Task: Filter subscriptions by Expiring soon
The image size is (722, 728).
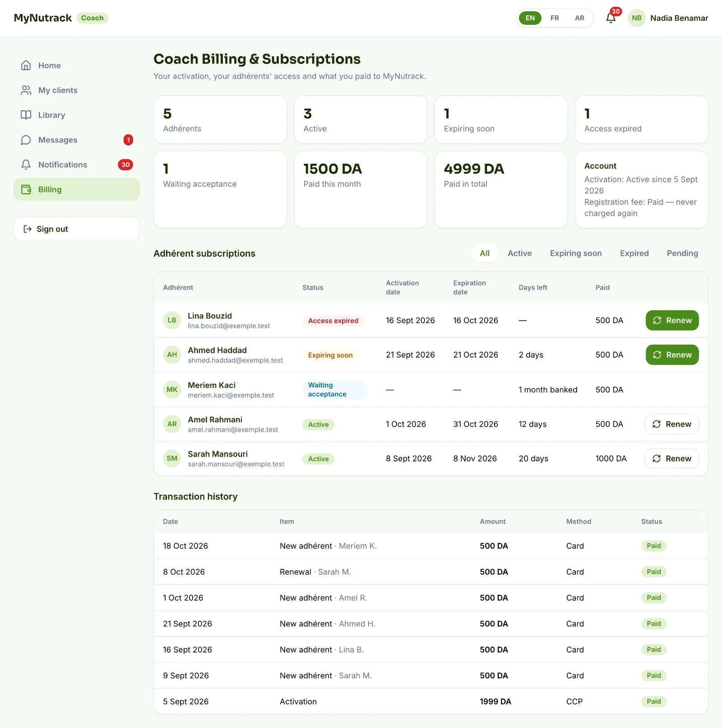Action: [x=576, y=253]
